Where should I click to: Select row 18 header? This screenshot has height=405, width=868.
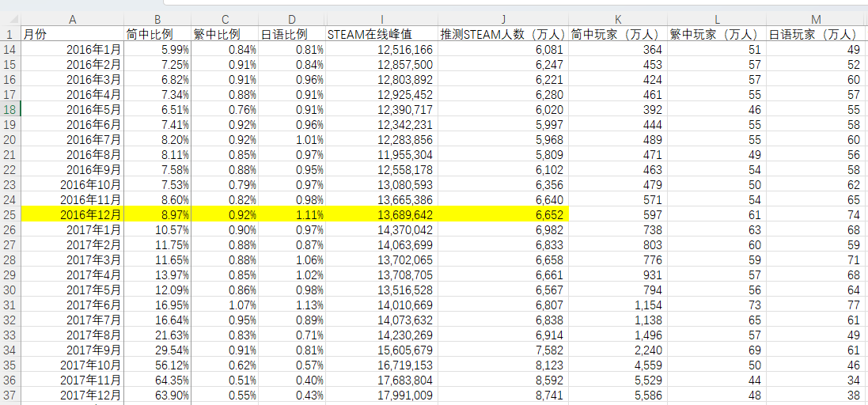pos(10,109)
